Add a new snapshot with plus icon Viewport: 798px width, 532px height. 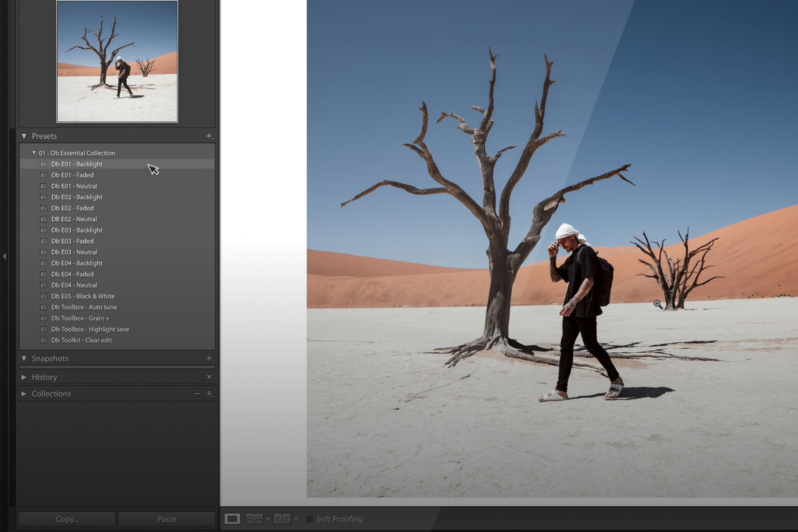(209, 358)
